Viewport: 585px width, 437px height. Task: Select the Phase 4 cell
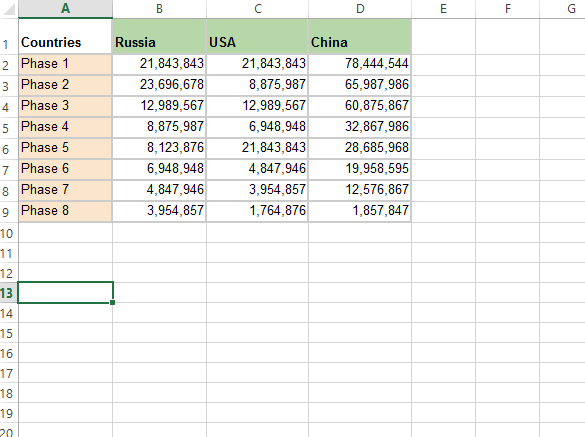(65, 127)
